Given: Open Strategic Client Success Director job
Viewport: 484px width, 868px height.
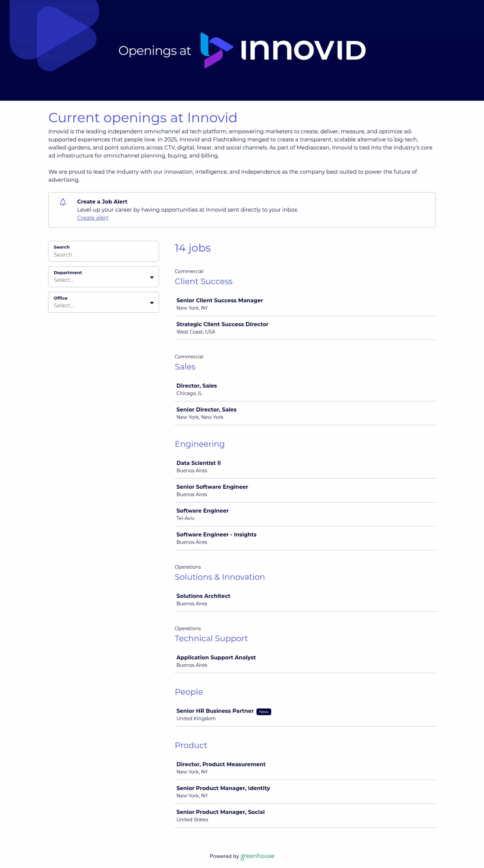Looking at the screenshot, I should click(x=305, y=328).
